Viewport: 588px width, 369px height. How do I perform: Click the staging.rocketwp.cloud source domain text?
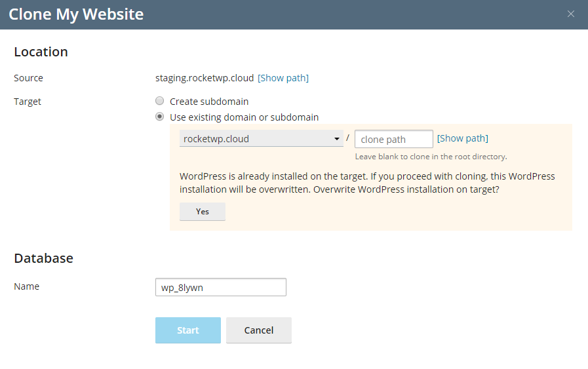(204, 78)
